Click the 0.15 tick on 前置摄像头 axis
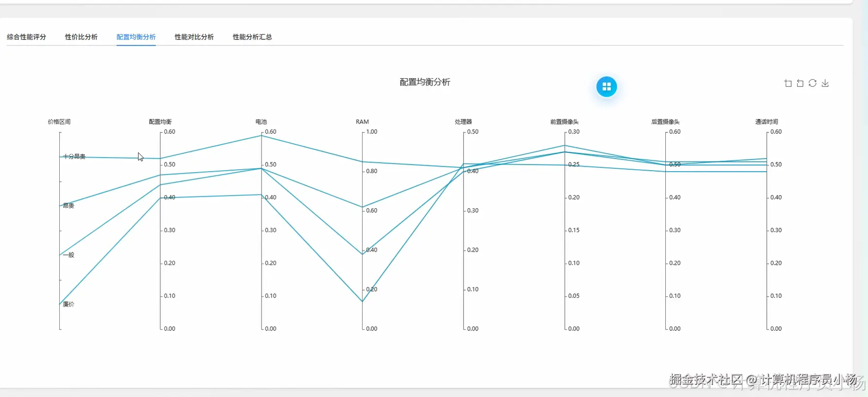This screenshot has width=868, height=397. click(574, 230)
